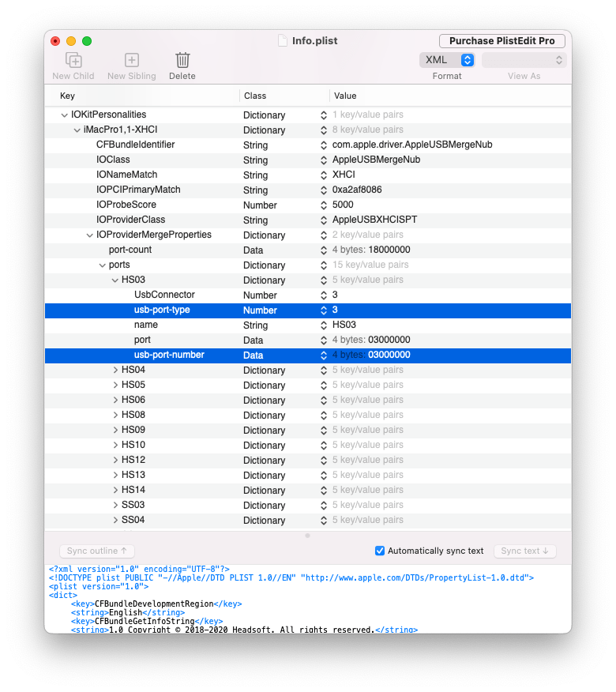Select the usb-port-type key
This screenshot has width=616, height=692.
(162, 310)
